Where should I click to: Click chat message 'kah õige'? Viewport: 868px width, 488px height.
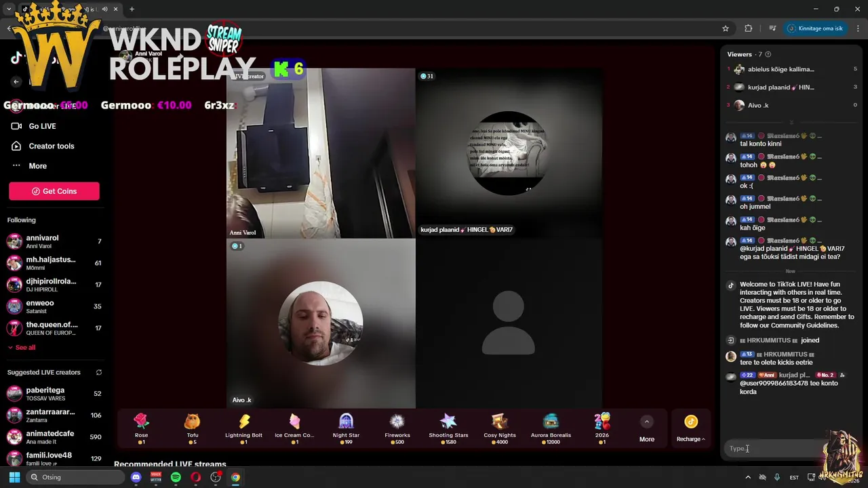point(753,228)
